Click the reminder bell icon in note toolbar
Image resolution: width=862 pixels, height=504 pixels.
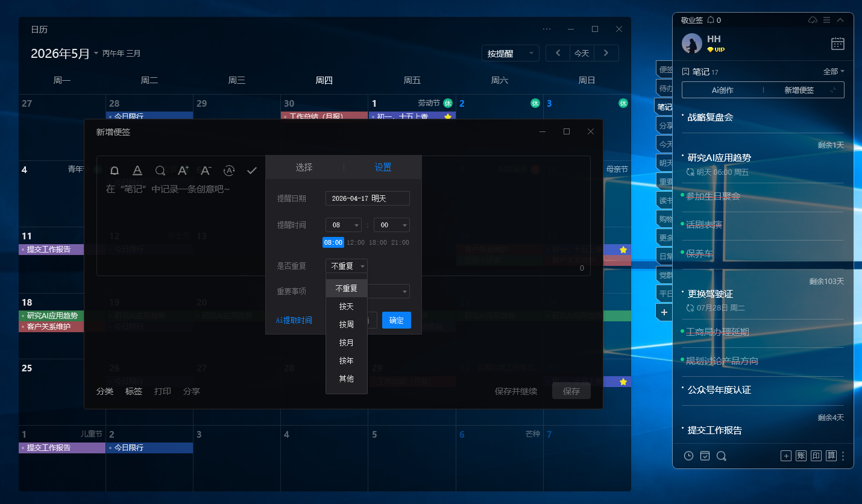coord(115,171)
